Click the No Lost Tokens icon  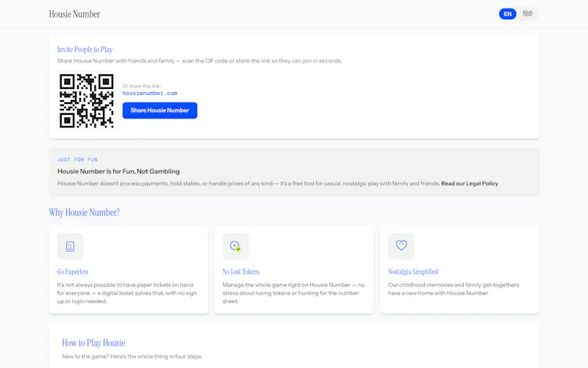[235, 247]
